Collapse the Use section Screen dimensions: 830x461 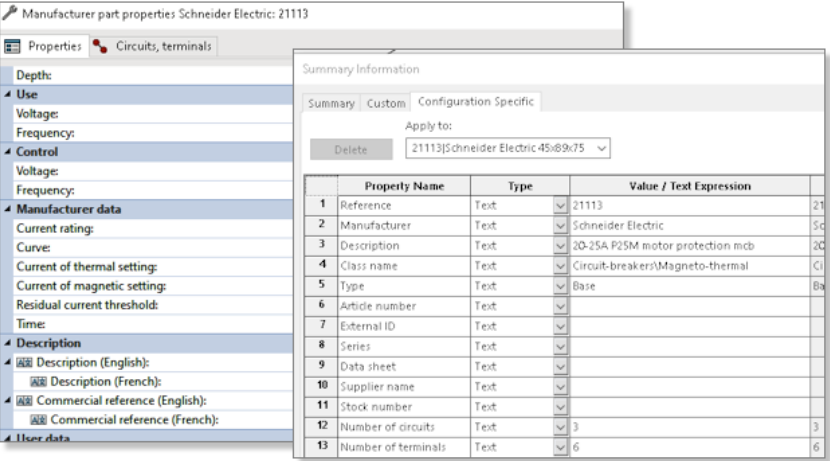click(8, 94)
